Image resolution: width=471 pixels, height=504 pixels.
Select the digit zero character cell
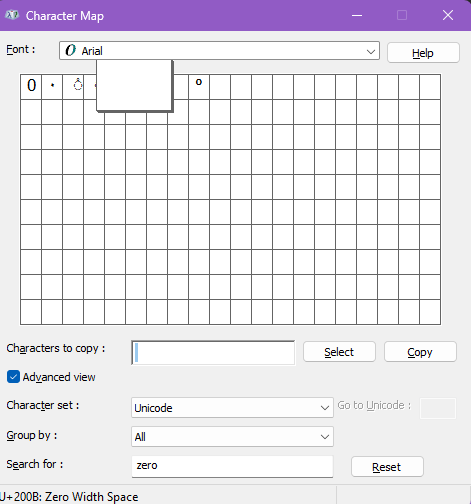(x=31, y=87)
